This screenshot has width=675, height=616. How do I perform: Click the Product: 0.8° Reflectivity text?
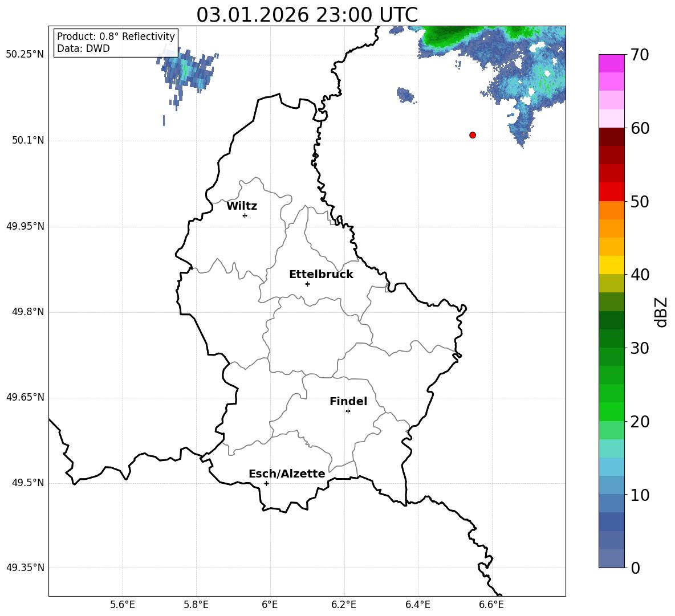pos(116,36)
